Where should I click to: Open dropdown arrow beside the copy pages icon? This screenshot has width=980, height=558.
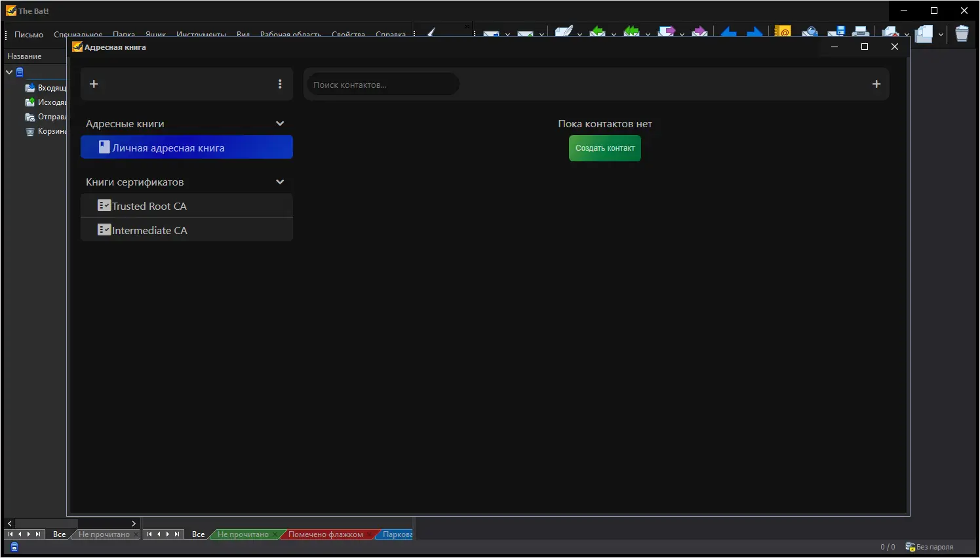click(x=941, y=34)
